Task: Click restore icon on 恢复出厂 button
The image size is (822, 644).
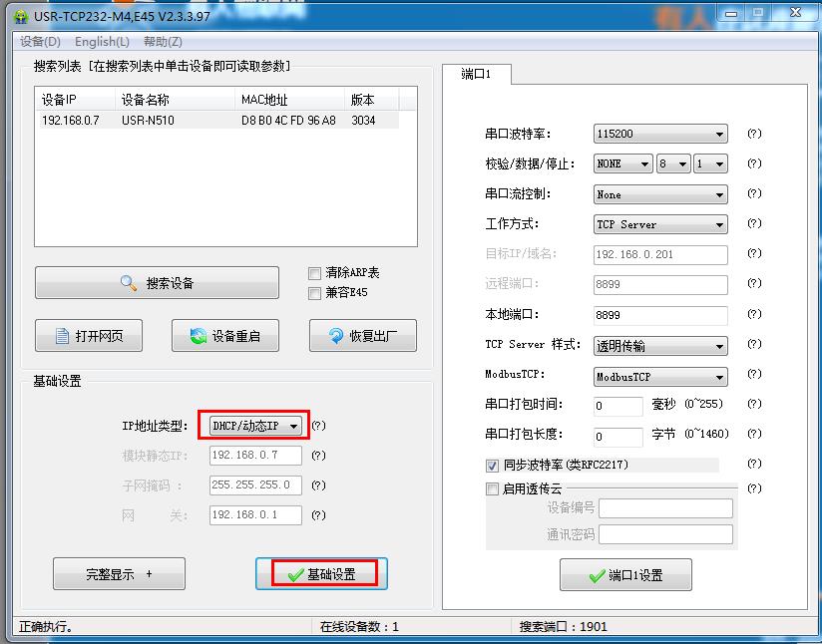Action: point(336,336)
